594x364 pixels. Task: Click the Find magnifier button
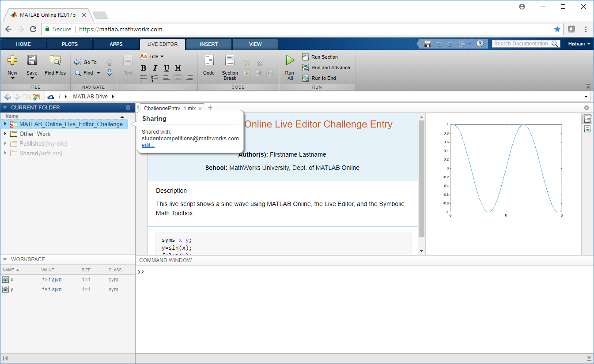tap(84, 73)
